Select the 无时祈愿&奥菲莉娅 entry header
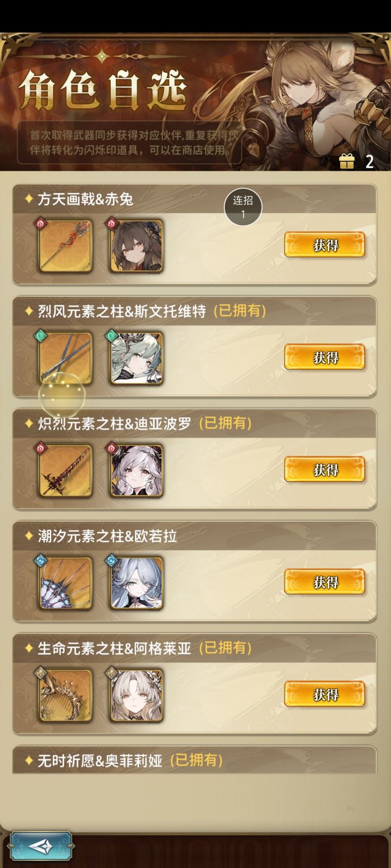391x868 pixels. point(194,760)
